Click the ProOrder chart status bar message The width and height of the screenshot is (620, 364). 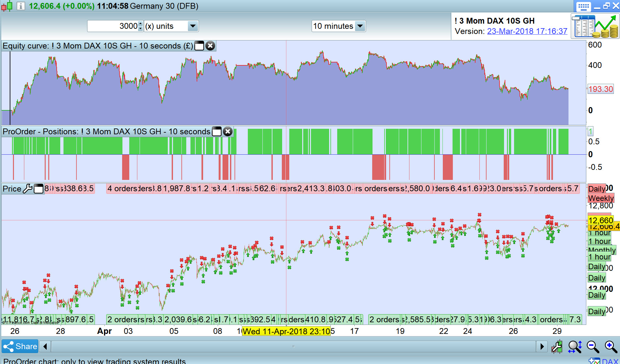point(95,361)
